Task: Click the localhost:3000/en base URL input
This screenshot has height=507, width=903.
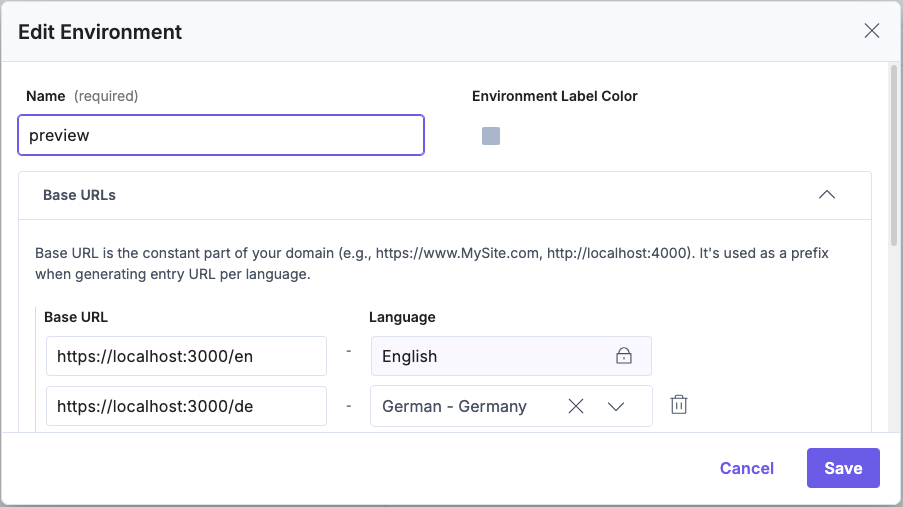Action: click(186, 356)
